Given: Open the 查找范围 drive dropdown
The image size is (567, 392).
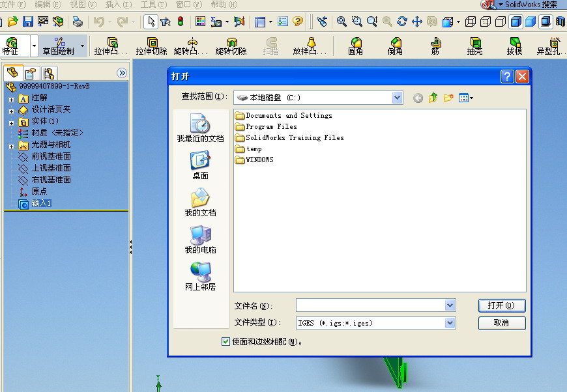Looking at the screenshot, I should tap(397, 98).
